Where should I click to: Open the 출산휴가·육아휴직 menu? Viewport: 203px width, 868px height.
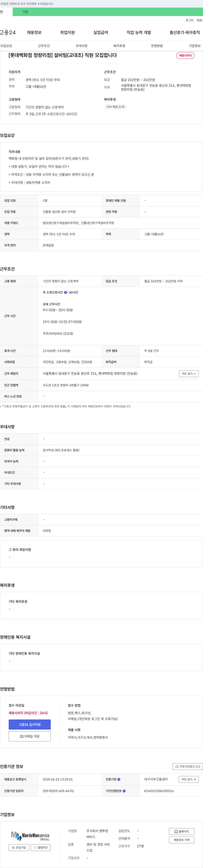184,32
